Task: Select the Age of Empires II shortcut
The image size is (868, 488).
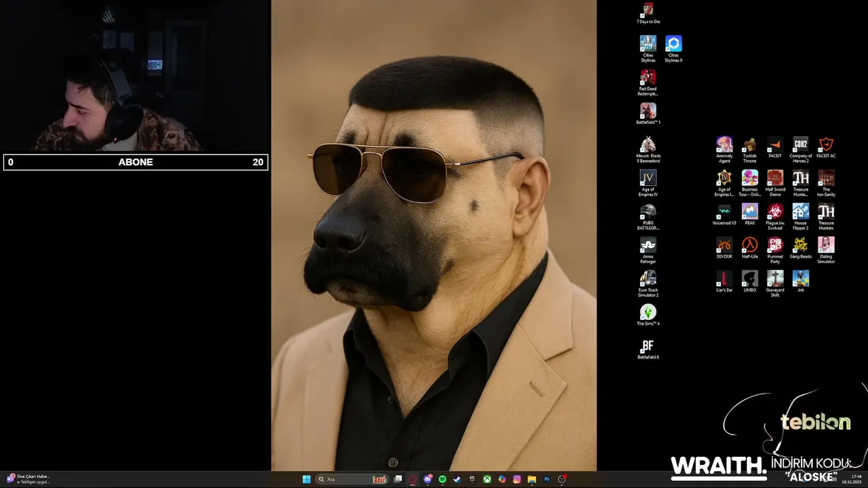Action: pos(724,183)
